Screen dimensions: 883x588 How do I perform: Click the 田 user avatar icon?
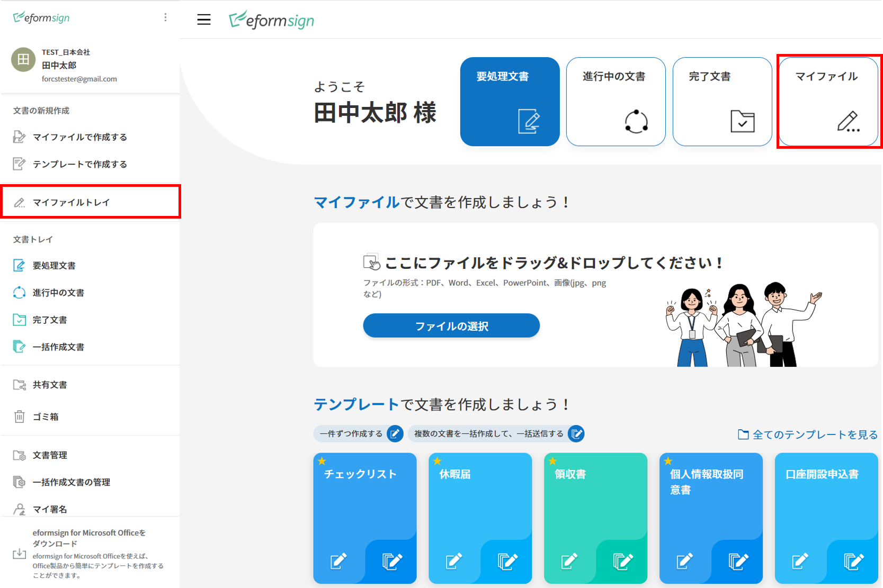click(x=23, y=60)
